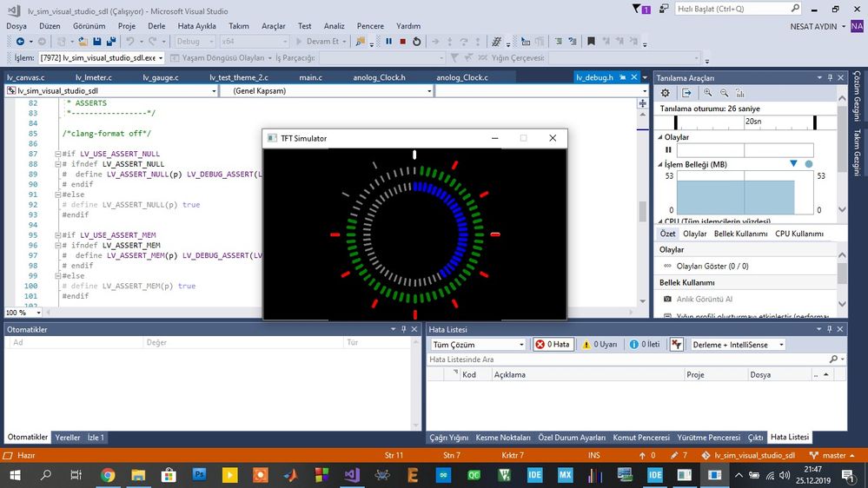
Task: Take memory snapshot camera icon
Action: click(667, 299)
